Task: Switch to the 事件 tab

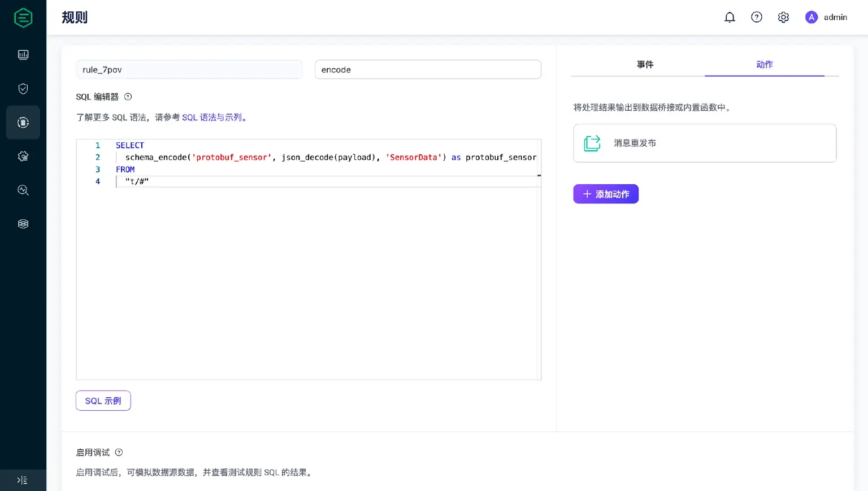Action: pos(645,64)
